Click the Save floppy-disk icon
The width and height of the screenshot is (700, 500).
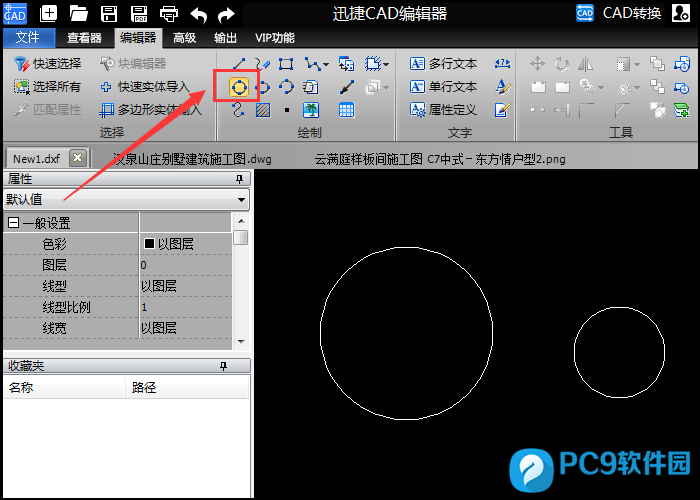pyautogui.click(x=109, y=14)
